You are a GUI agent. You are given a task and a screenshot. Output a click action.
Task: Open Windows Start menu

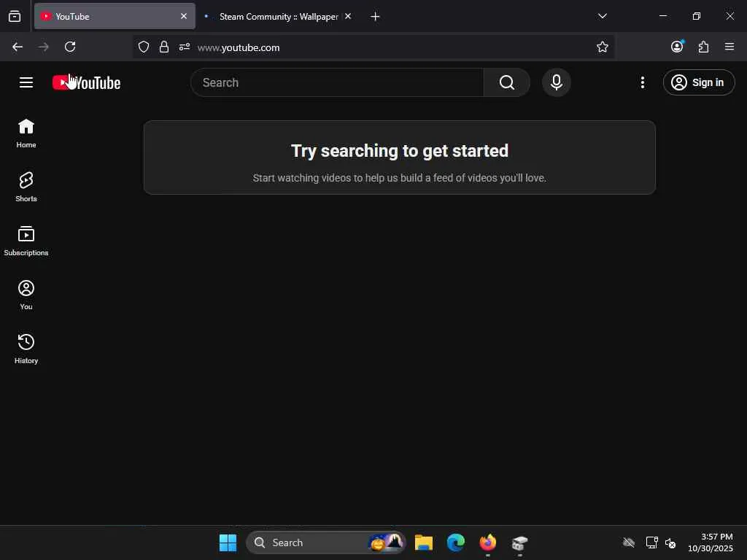click(x=228, y=542)
